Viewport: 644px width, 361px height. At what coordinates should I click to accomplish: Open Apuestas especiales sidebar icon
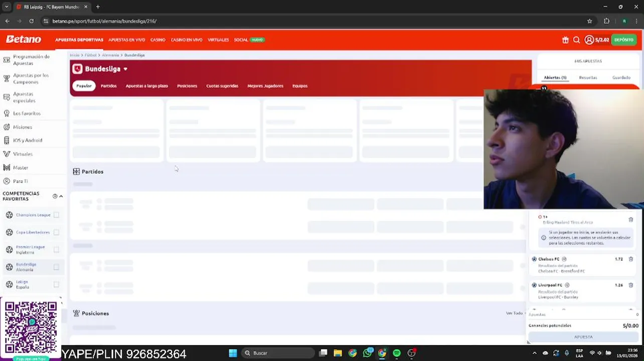(7, 97)
